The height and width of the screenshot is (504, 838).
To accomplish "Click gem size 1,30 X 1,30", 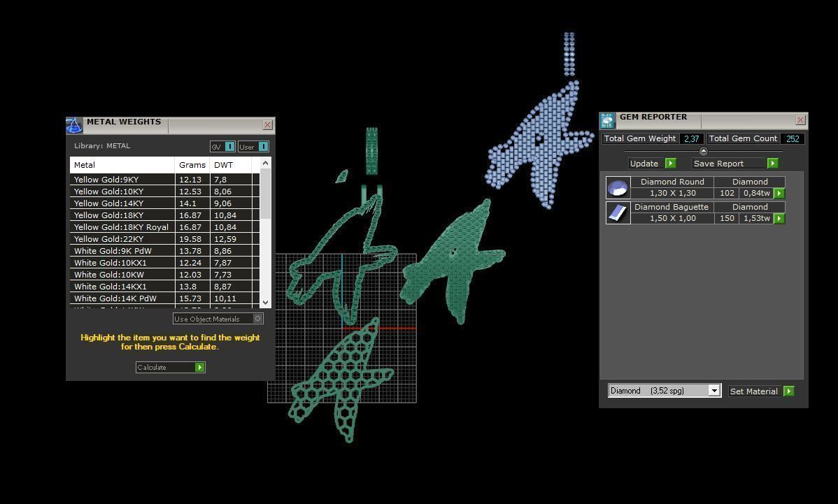I will coord(673,193).
